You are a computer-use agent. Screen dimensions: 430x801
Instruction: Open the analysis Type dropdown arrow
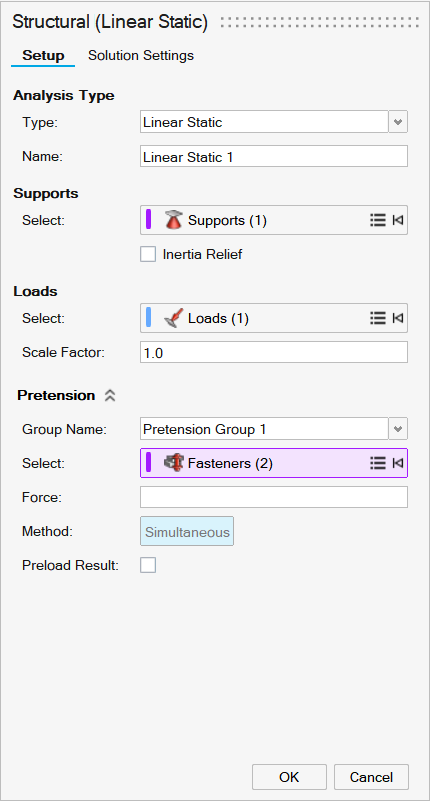pyautogui.click(x=398, y=122)
